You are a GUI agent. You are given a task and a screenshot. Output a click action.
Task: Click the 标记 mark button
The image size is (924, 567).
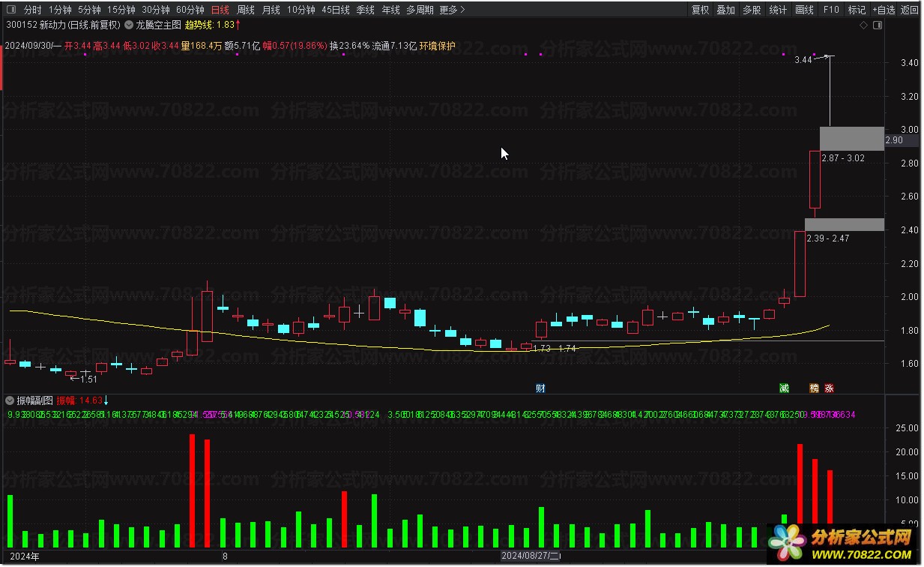tap(857, 10)
